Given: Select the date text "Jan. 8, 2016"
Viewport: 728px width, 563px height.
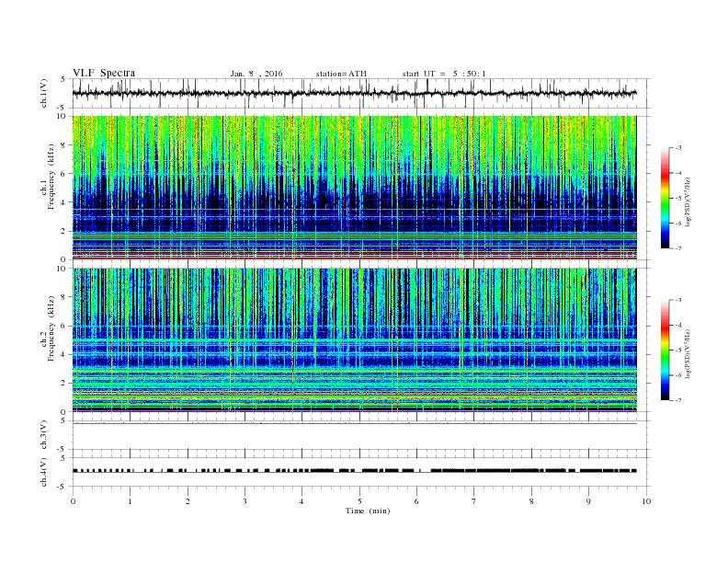Looking at the screenshot, I should coord(256,74).
